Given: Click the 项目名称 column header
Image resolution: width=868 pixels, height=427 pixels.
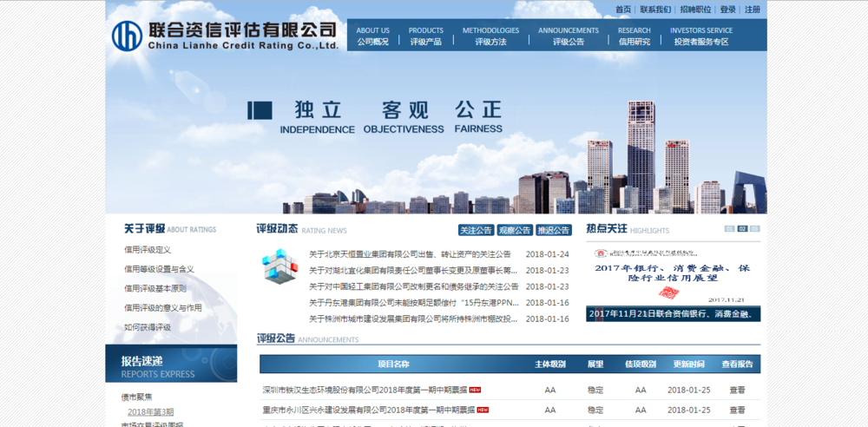Looking at the screenshot, I should tap(393, 365).
